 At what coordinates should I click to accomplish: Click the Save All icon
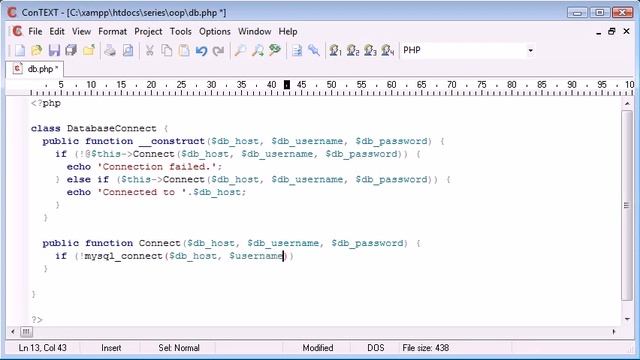pos(71,51)
